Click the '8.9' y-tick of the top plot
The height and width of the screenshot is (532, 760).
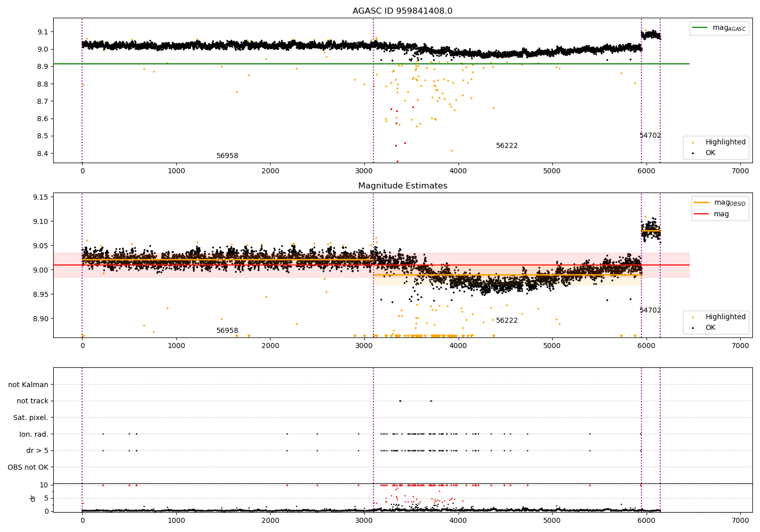(x=43, y=66)
